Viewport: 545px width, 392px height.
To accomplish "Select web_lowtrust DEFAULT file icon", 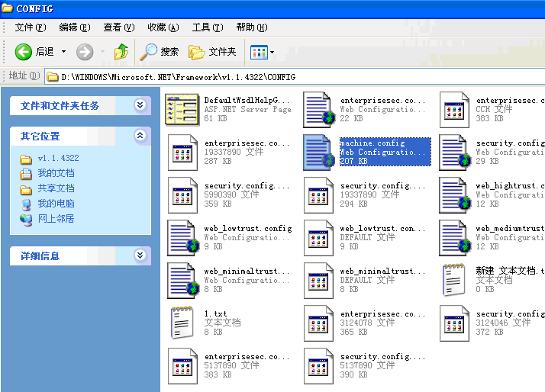I will [x=318, y=238].
